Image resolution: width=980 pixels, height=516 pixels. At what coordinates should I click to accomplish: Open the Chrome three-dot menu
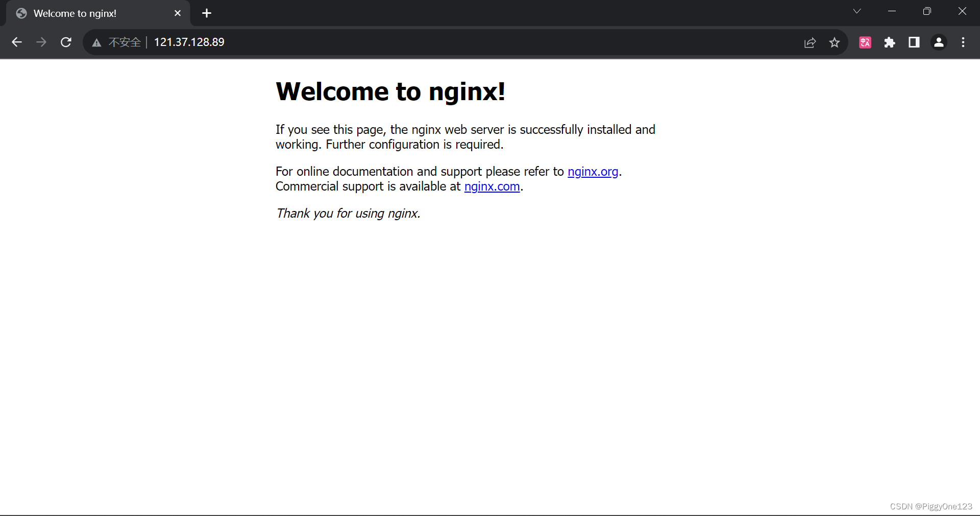click(963, 42)
